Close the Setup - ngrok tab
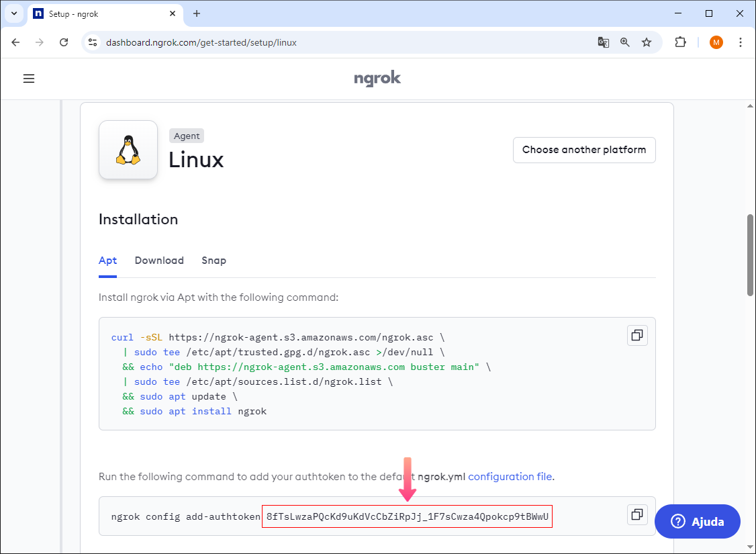 point(173,13)
